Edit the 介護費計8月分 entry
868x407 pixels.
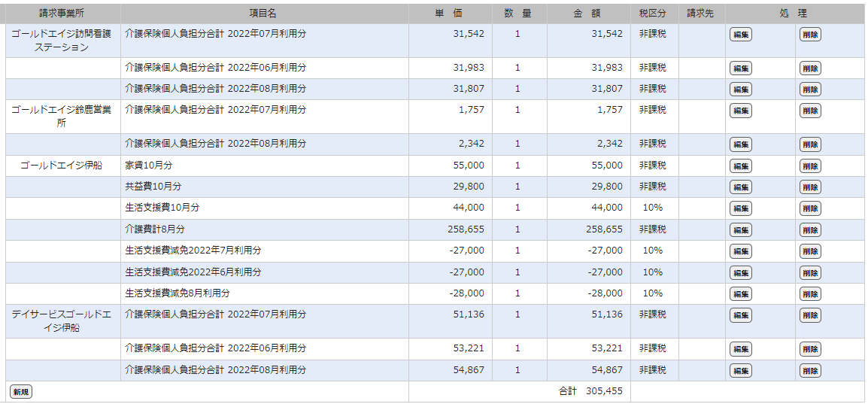[740, 230]
